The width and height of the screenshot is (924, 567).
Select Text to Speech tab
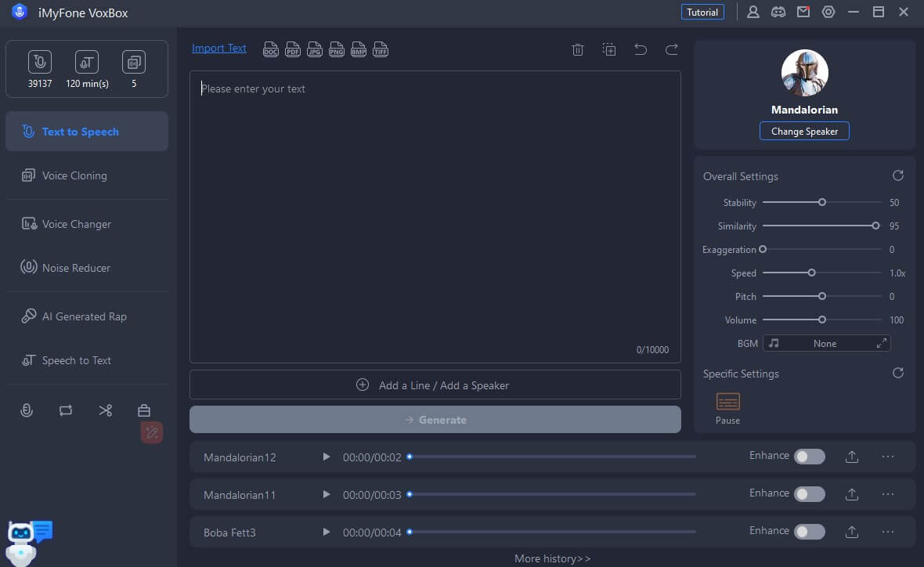87,132
